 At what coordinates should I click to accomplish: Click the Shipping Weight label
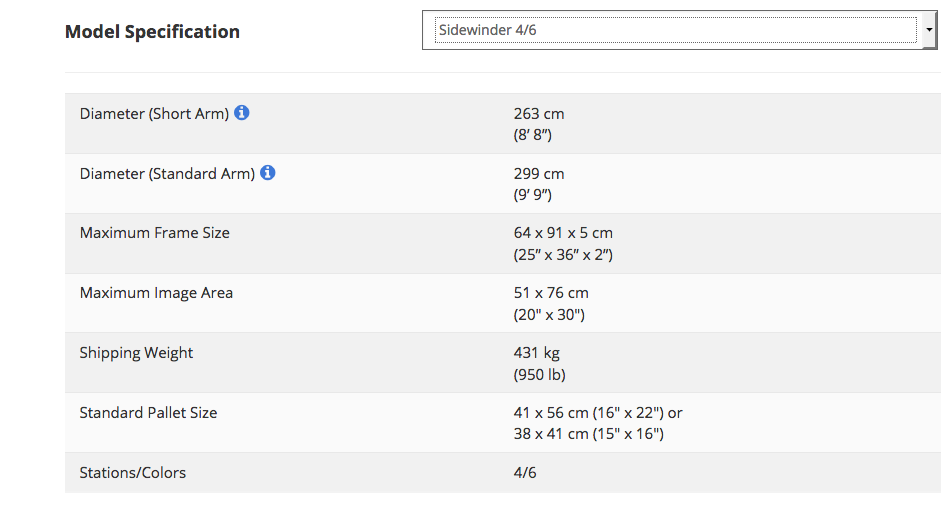coord(136,353)
